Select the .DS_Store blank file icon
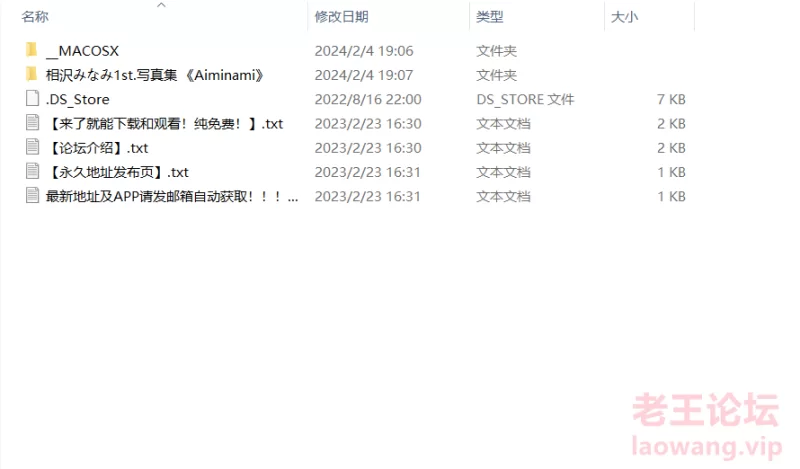This screenshot has height=469, width=800. point(32,98)
